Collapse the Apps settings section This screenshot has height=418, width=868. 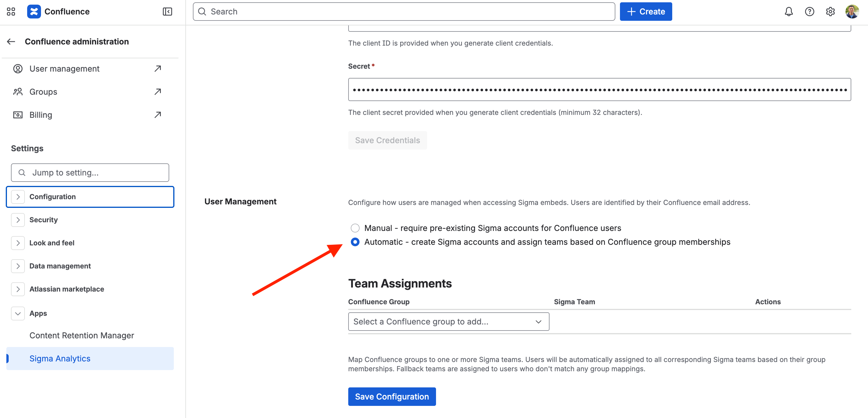click(x=18, y=313)
